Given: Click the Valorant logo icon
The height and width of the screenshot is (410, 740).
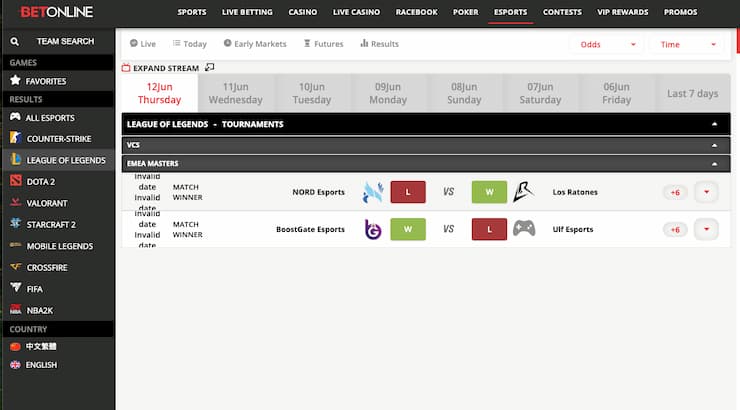Looking at the screenshot, I should tap(16, 202).
